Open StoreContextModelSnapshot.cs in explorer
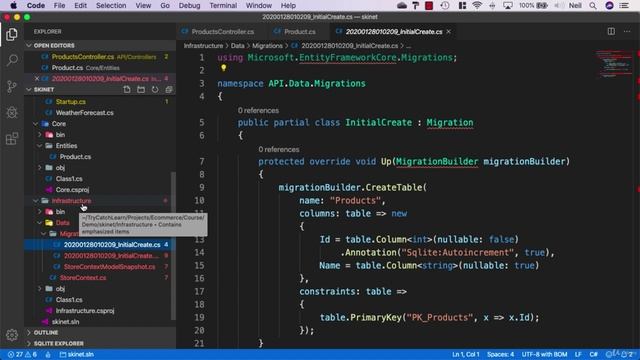 [109, 267]
